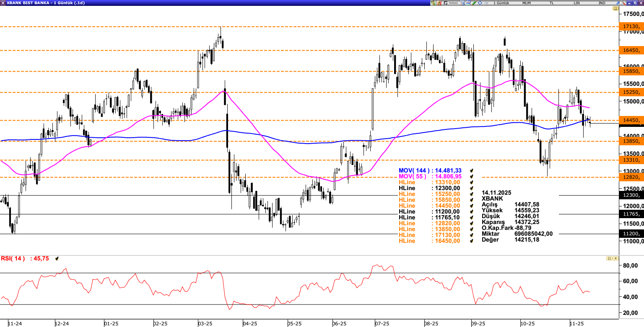Open the IND indicators menu
This screenshot has width=644, height=327.
tap(602, 3)
